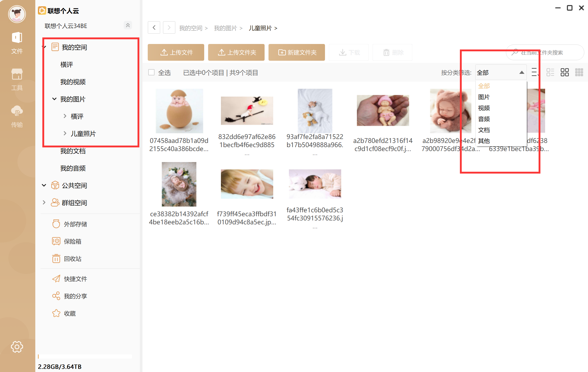Navigate back with the left arrow button
This screenshot has height=372, width=588.
(154, 27)
